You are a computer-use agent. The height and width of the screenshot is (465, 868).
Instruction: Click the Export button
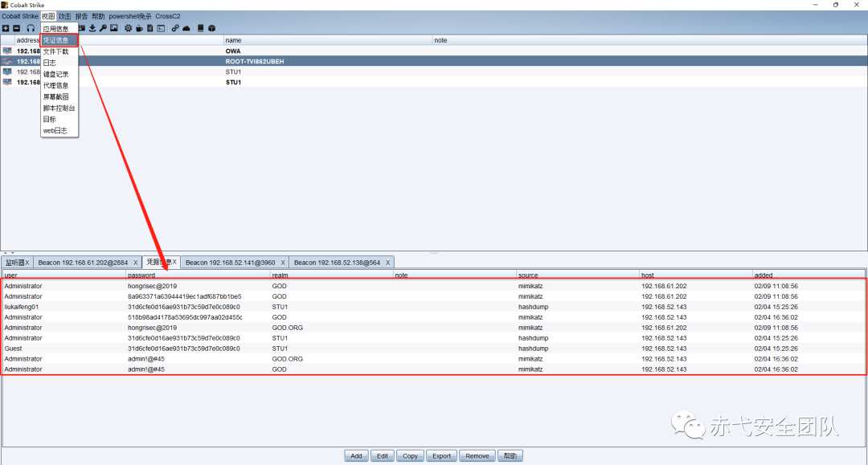tap(441, 456)
